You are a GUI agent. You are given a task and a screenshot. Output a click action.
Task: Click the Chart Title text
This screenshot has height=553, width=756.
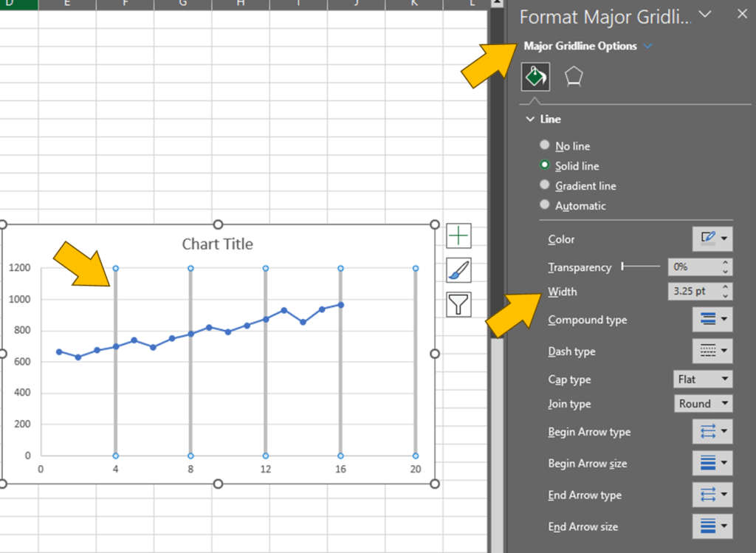pyautogui.click(x=217, y=244)
